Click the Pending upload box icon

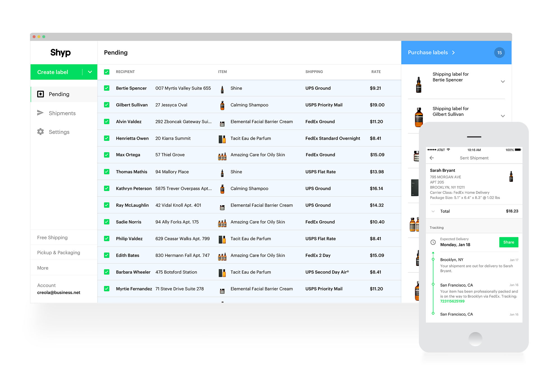click(41, 94)
